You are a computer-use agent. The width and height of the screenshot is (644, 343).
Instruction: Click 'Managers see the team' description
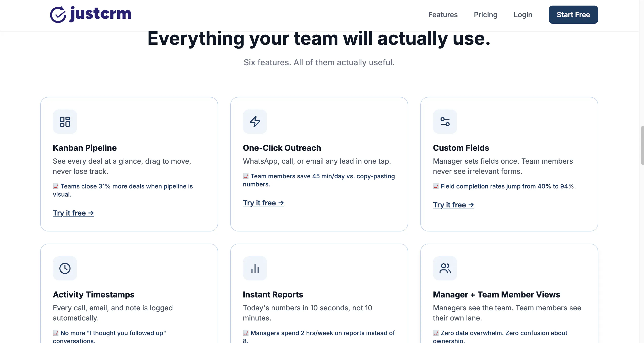tap(507, 313)
